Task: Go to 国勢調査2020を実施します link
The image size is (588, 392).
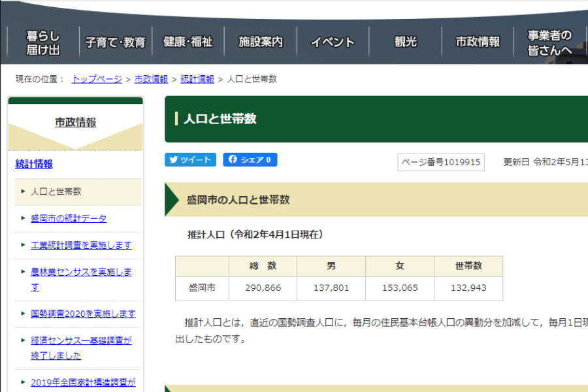Action: (x=83, y=314)
